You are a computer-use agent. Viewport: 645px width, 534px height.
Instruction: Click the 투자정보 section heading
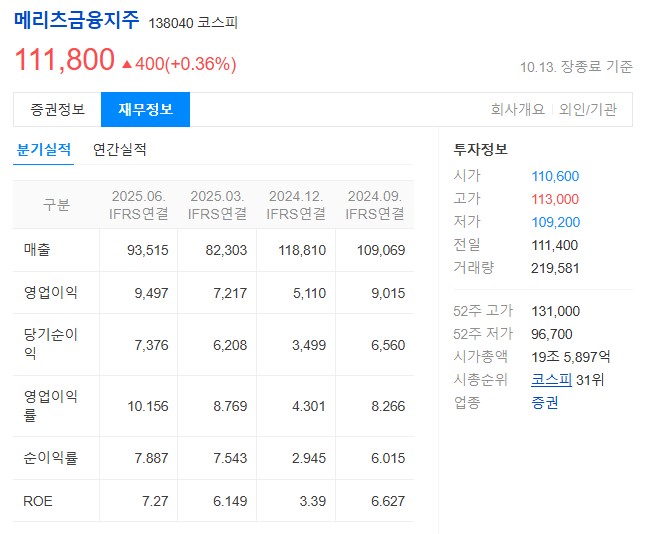tap(480, 149)
